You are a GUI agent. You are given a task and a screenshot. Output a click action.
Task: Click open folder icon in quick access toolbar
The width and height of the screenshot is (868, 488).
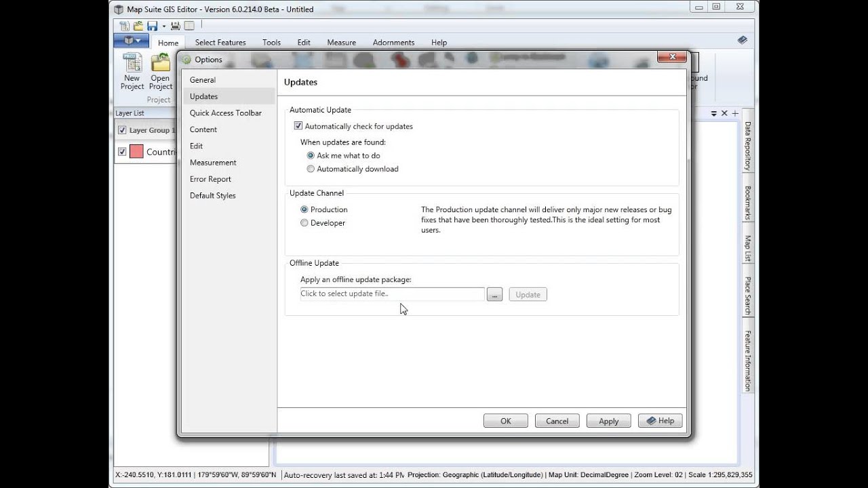click(138, 26)
